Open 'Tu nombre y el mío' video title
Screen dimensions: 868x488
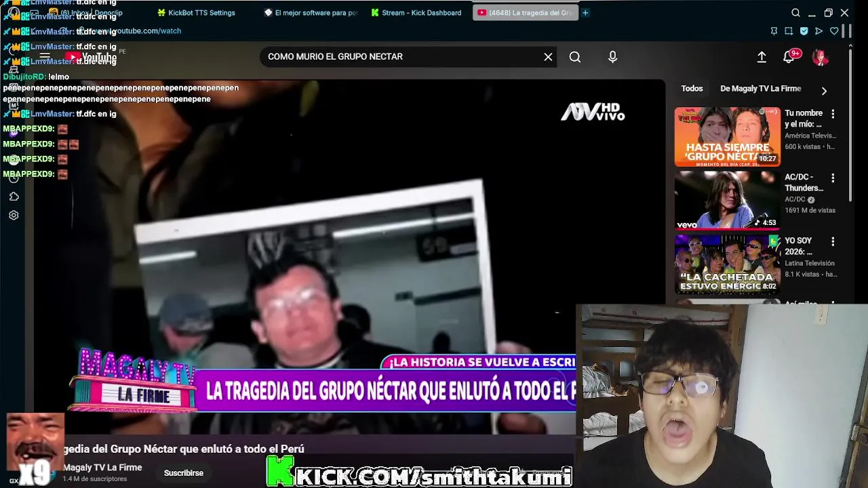click(804, 119)
